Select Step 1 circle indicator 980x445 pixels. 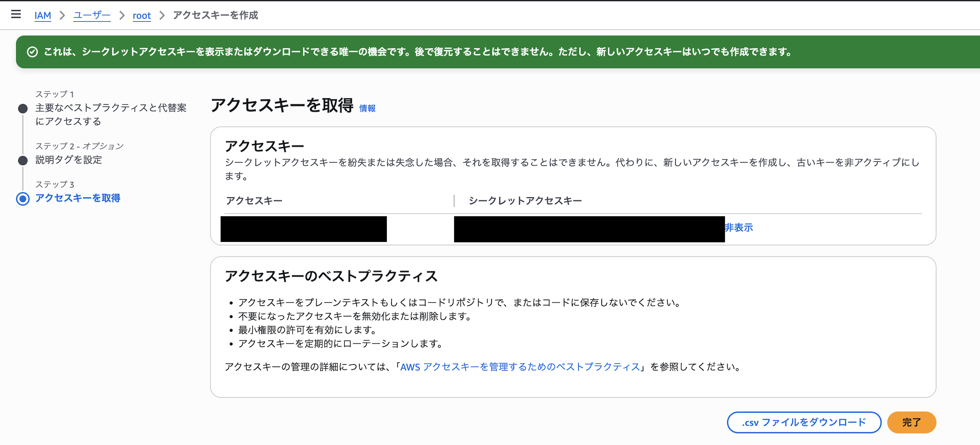coord(23,109)
